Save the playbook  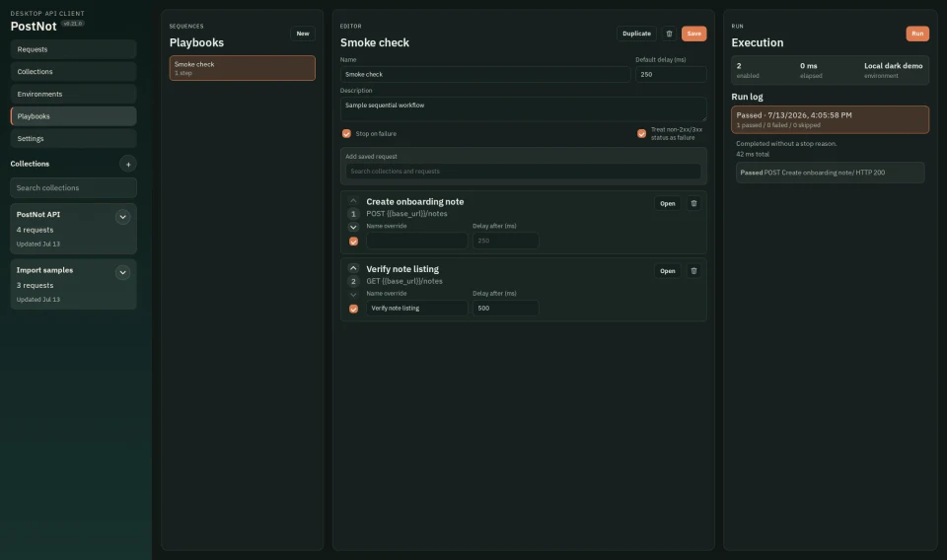(693, 34)
